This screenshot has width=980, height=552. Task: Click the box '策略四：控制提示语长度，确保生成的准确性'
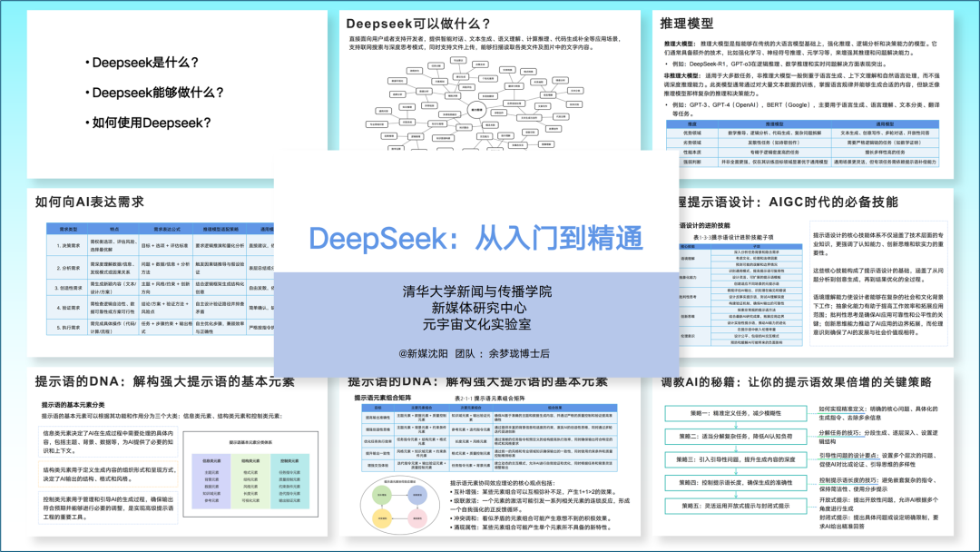pos(736,483)
